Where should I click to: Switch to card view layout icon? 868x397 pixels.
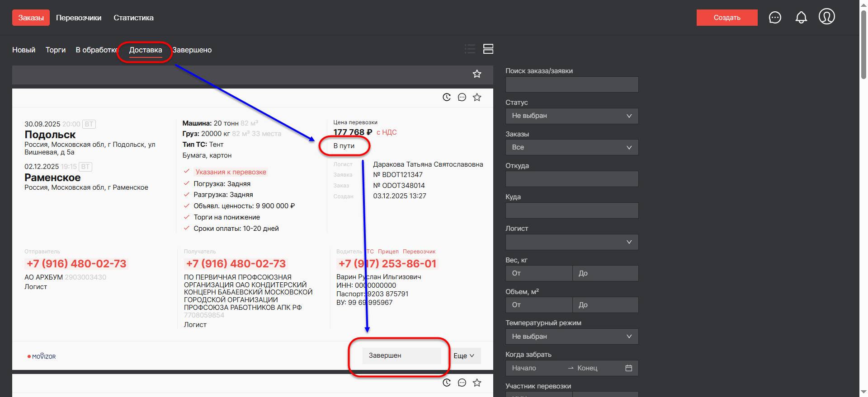pyautogui.click(x=488, y=49)
